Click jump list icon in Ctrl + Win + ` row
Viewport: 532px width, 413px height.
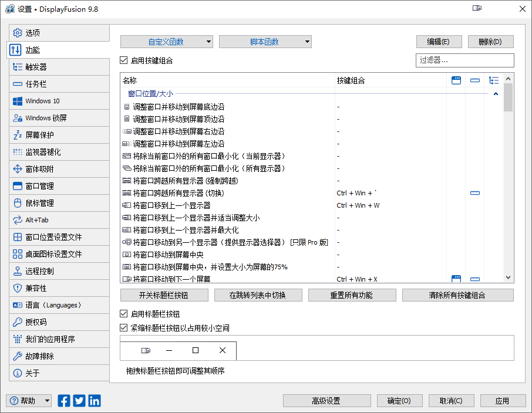474,193
